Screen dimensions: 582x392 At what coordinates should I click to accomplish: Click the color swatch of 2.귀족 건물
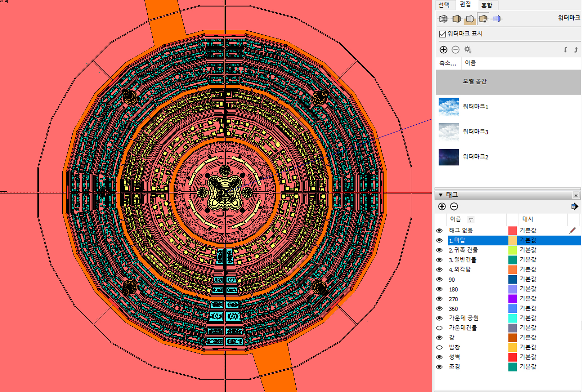coord(512,250)
